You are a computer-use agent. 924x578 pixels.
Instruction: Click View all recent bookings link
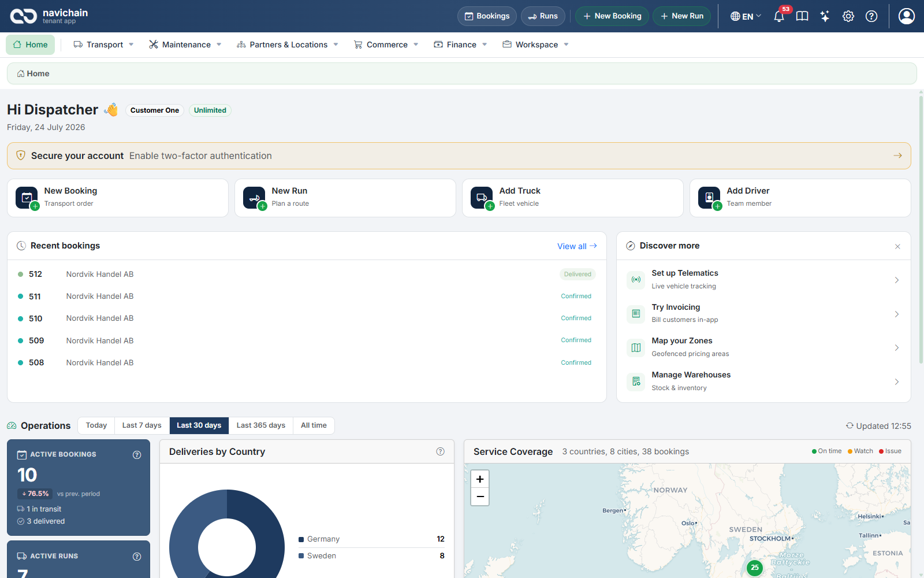[577, 246]
